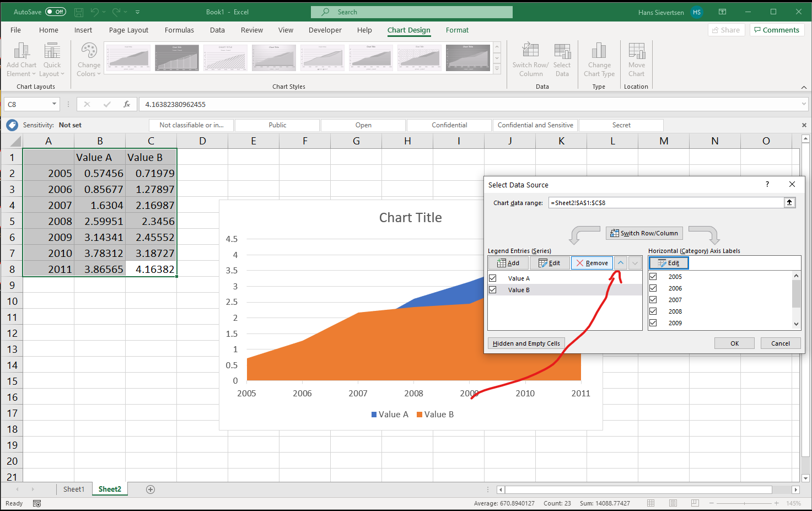Switch to Page Layout view
This screenshot has width=812, height=511.
[673, 503]
